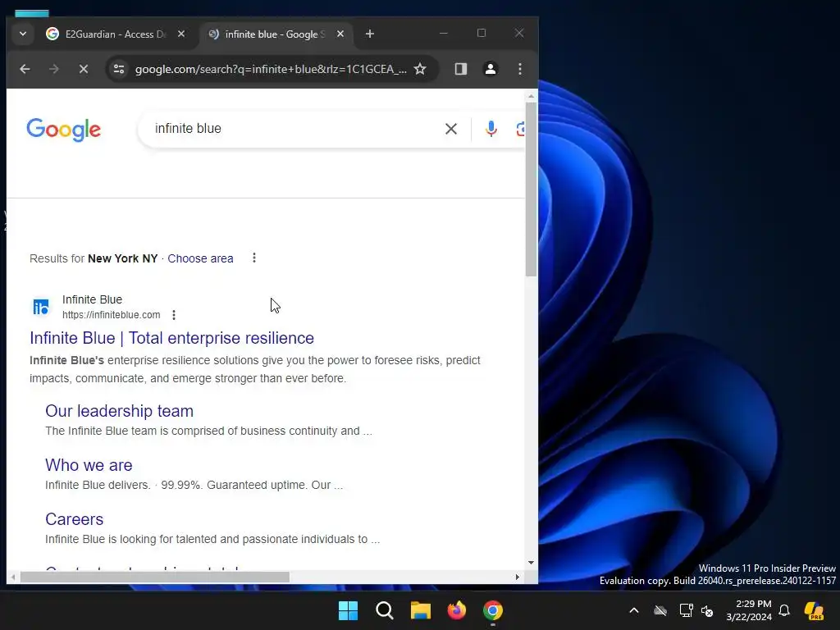Open location results options menu
The image size is (840, 630).
[x=254, y=258]
